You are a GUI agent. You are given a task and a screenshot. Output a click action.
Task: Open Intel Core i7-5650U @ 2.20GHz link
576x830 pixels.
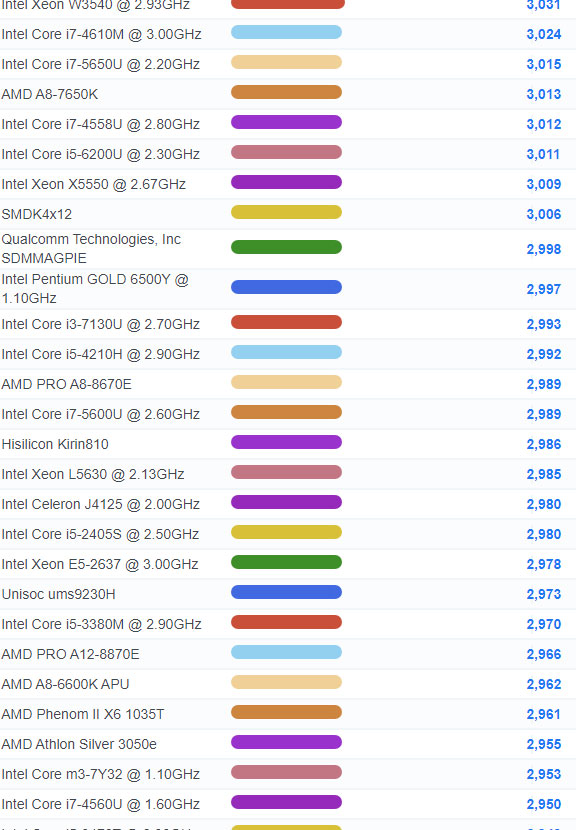[x=101, y=65]
